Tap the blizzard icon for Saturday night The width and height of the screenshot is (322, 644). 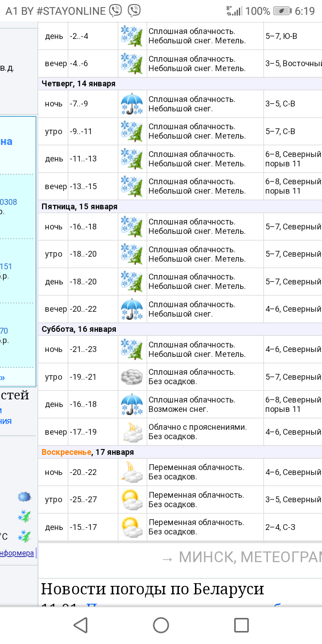[x=132, y=349]
